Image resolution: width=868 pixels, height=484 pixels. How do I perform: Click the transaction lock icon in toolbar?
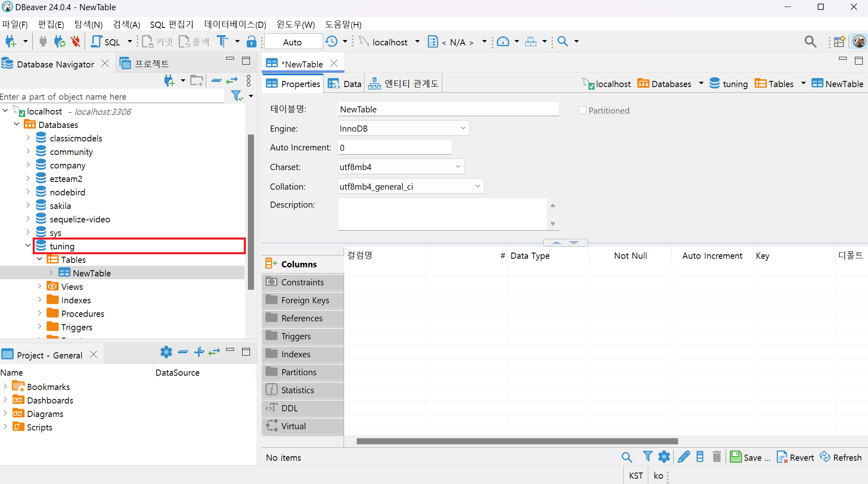[252, 42]
